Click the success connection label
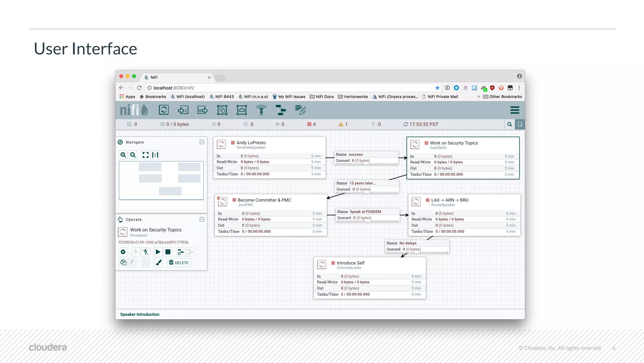Viewport: 644px width, 363px height. pos(366,157)
